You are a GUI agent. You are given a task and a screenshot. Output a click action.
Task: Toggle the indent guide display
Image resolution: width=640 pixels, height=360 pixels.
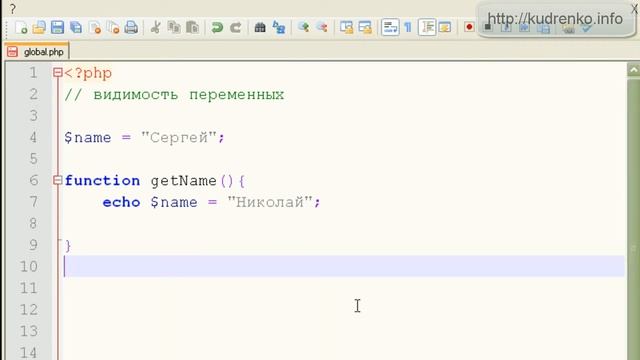(427, 28)
